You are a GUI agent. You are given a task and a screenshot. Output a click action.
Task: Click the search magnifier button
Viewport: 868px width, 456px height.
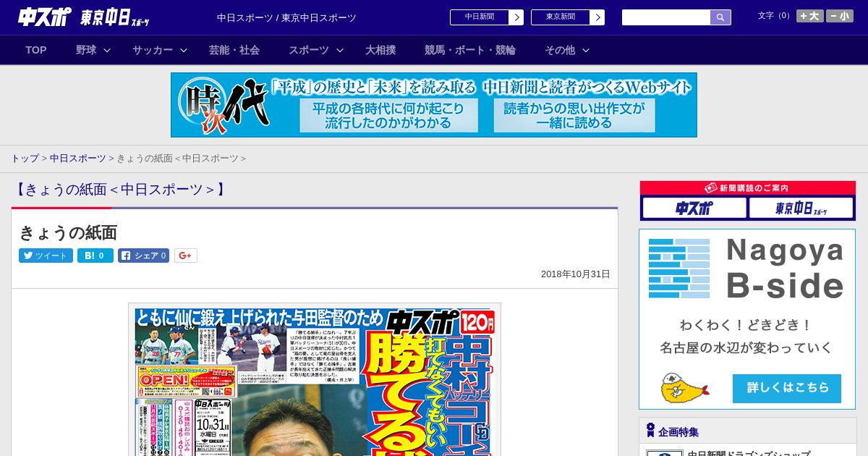click(720, 17)
